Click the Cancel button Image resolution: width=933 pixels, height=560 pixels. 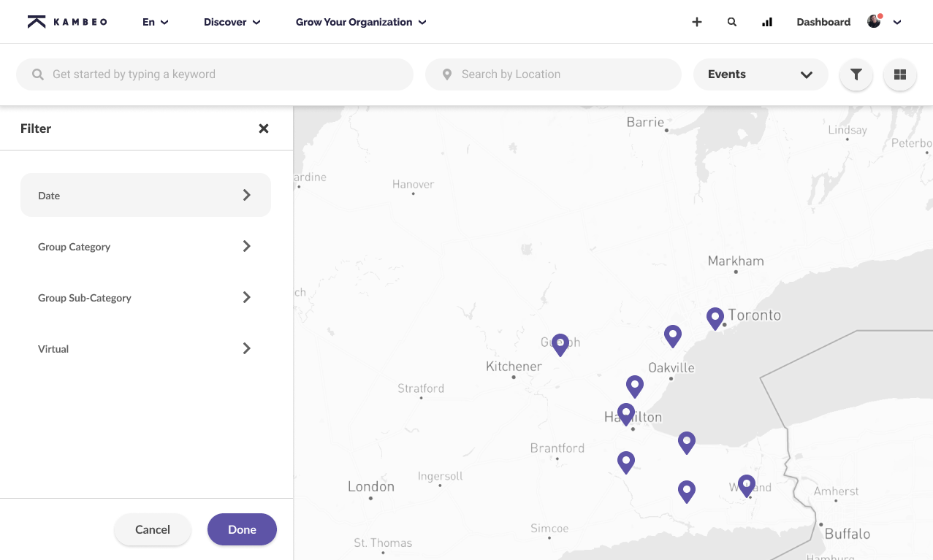[x=153, y=529]
